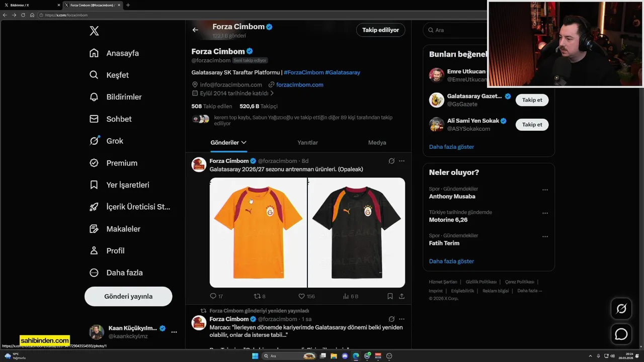This screenshot has width=644, height=362.
Task: Switch to Bildirimler / X browser tab
Action: point(30,5)
